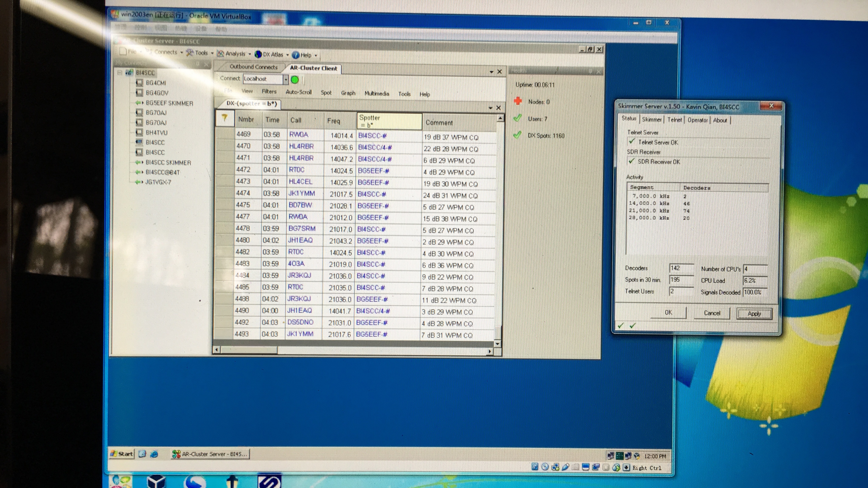Click the Decoders value field showing 142

pos(681,268)
